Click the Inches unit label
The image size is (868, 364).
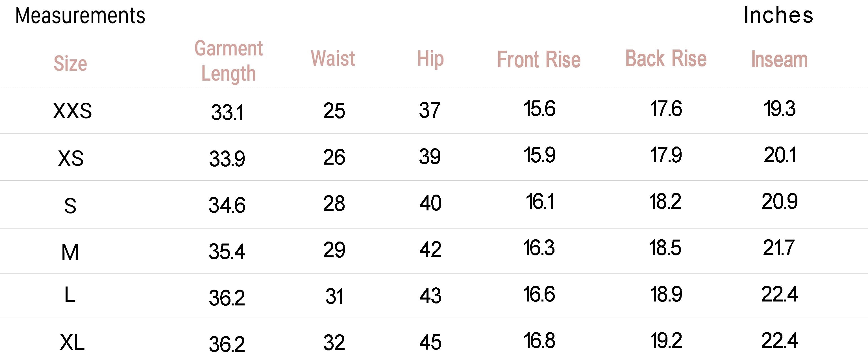click(x=778, y=16)
